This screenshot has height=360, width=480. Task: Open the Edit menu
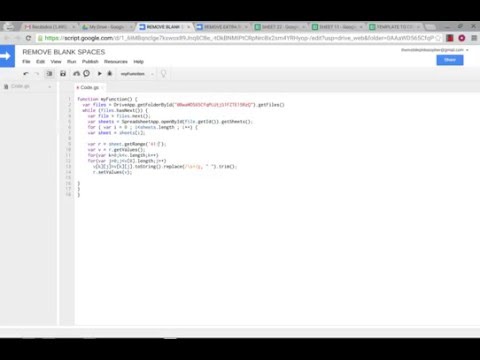(x=40, y=62)
